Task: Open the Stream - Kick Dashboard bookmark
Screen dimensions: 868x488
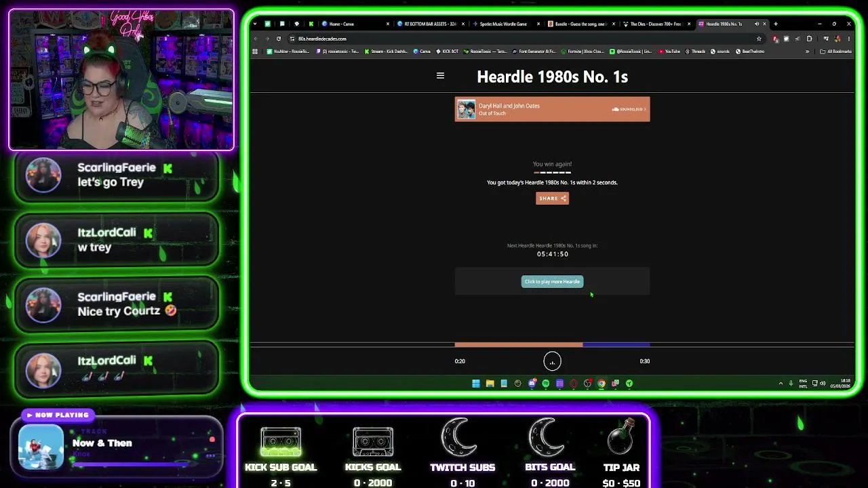Action: (387, 52)
